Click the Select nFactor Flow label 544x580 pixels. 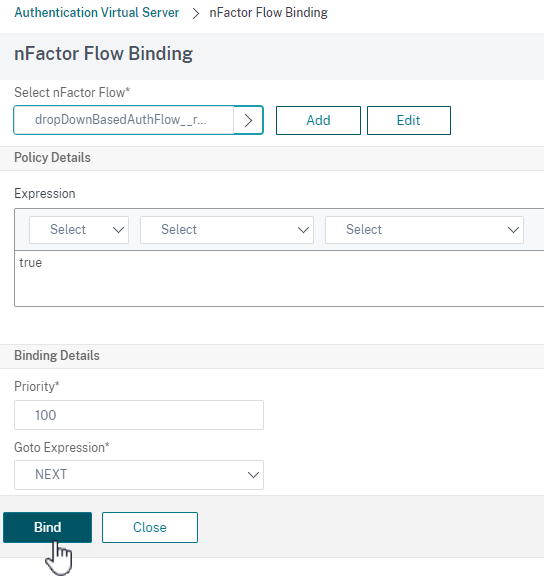pyautogui.click(x=72, y=92)
